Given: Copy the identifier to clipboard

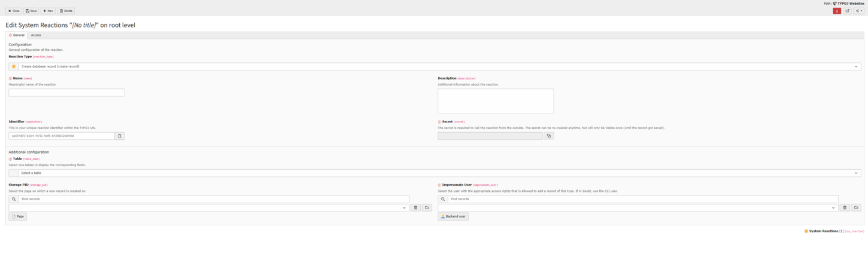Looking at the screenshot, I should coord(120,136).
